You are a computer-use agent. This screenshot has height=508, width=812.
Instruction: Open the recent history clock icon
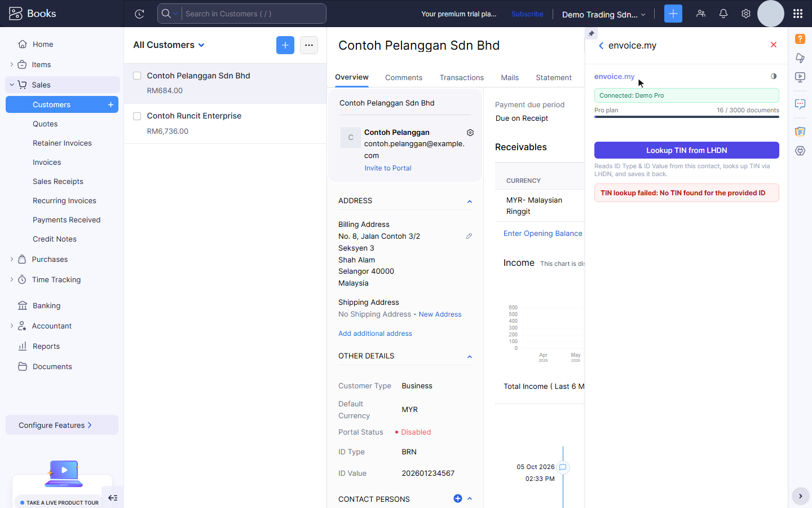point(139,14)
